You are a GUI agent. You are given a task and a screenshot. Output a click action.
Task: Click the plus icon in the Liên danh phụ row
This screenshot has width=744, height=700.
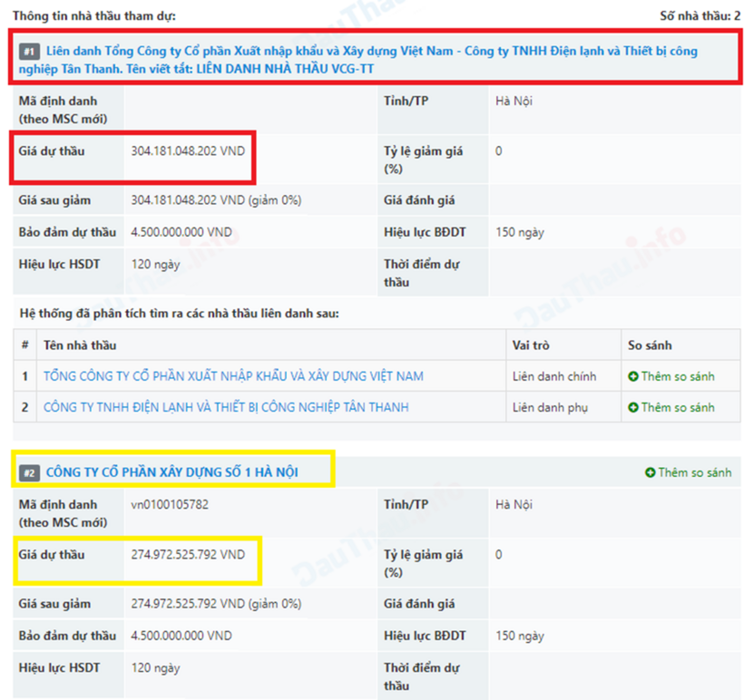pos(633,407)
